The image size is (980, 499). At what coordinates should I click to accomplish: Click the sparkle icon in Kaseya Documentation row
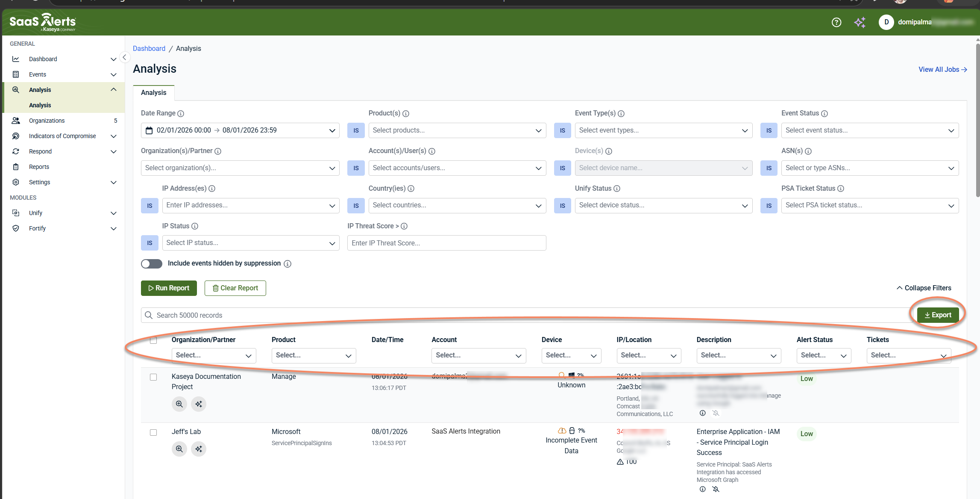pos(199,404)
